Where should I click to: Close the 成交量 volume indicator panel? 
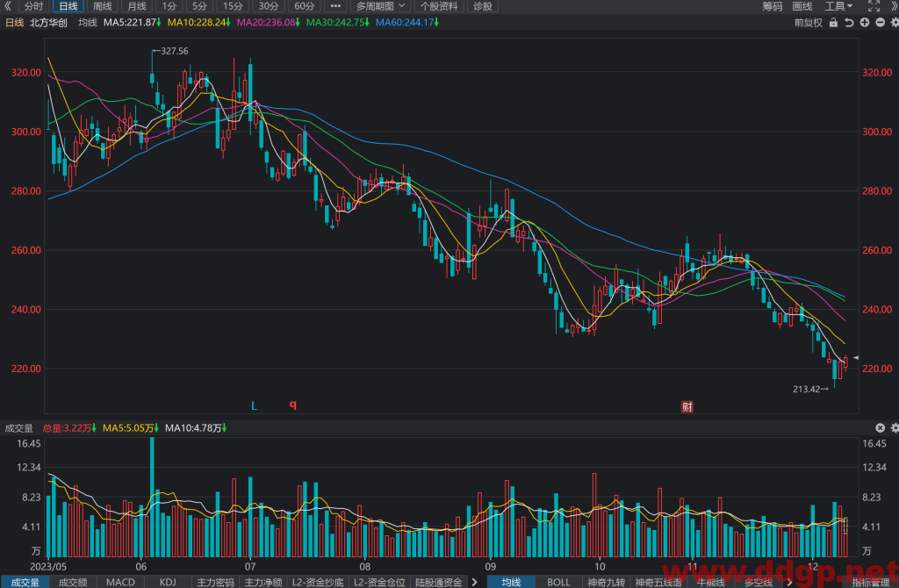click(880, 428)
